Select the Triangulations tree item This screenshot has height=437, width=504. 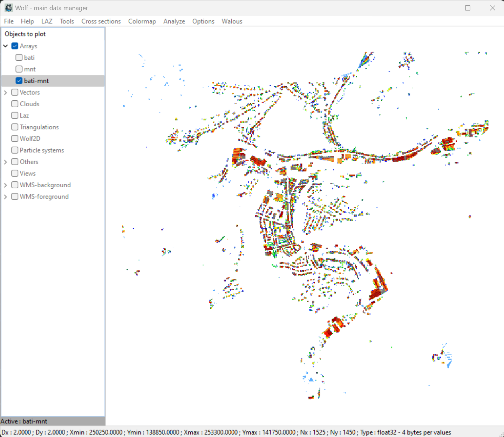(x=39, y=127)
